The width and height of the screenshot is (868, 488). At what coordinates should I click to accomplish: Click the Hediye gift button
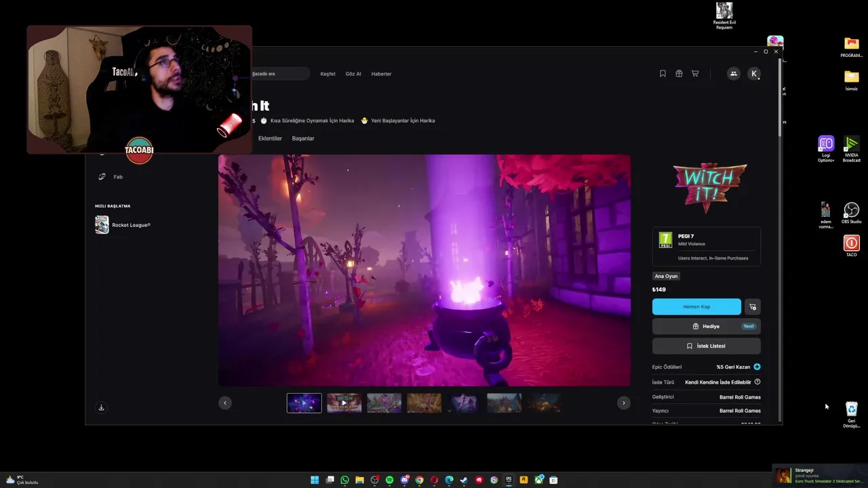(706, 326)
